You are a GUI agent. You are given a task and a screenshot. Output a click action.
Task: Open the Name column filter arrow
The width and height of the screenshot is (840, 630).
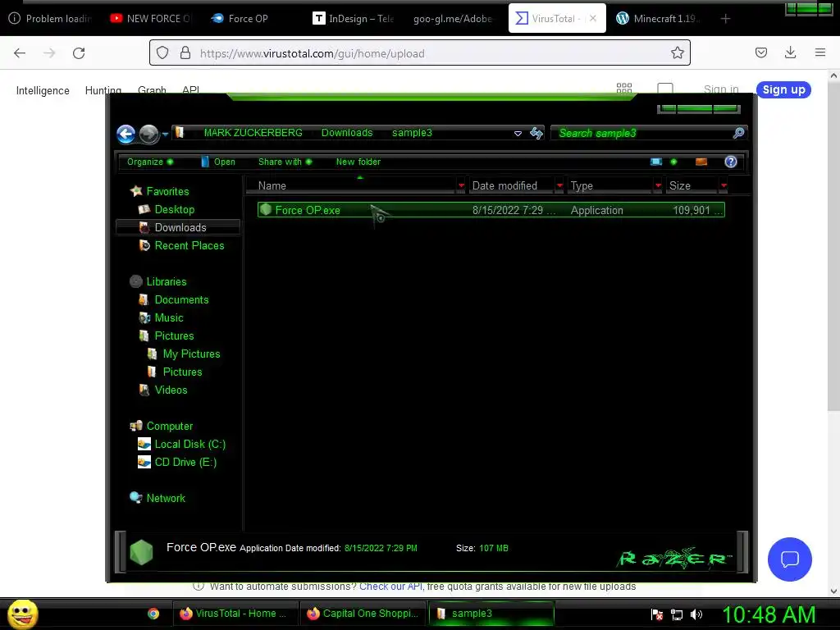[461, 186]
